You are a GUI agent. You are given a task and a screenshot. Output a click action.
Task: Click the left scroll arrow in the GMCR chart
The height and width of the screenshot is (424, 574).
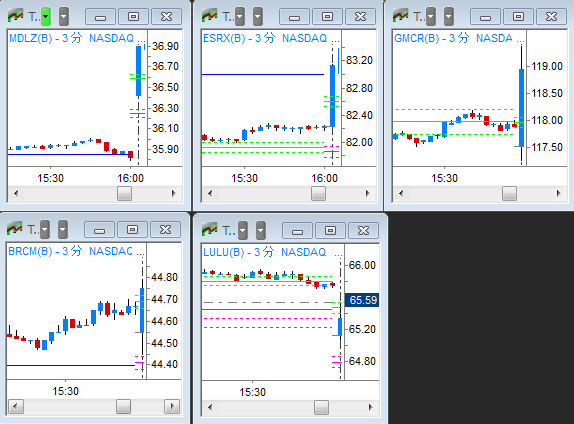pyautogui.click(x=401, y=193)
